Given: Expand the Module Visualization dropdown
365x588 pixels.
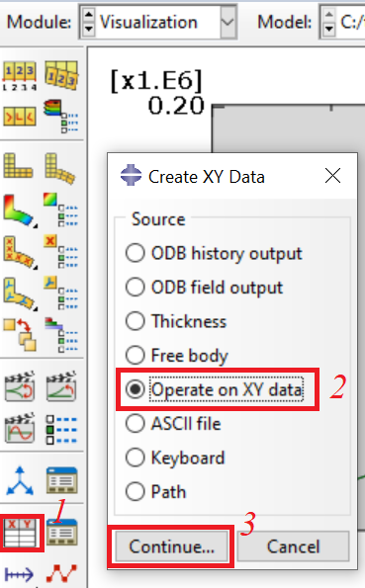Looking at the screenshot, I should click(228, 22).
